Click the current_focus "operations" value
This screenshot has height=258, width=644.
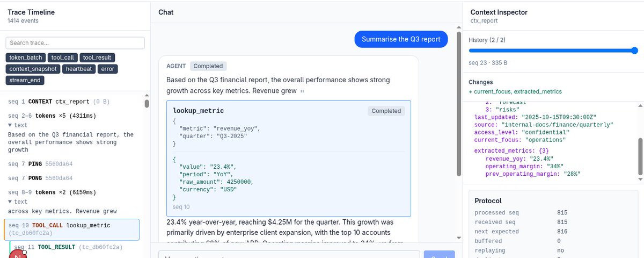click(x=545, y=140)
